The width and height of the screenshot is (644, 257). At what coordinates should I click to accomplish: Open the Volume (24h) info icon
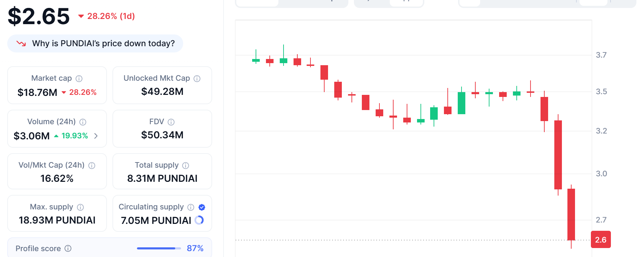(83, 122)
